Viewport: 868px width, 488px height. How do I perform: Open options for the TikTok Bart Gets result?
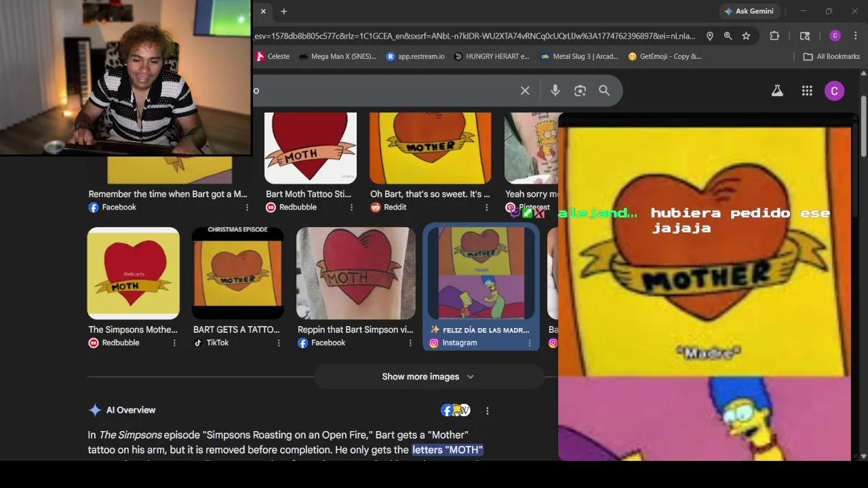point(279,343)
